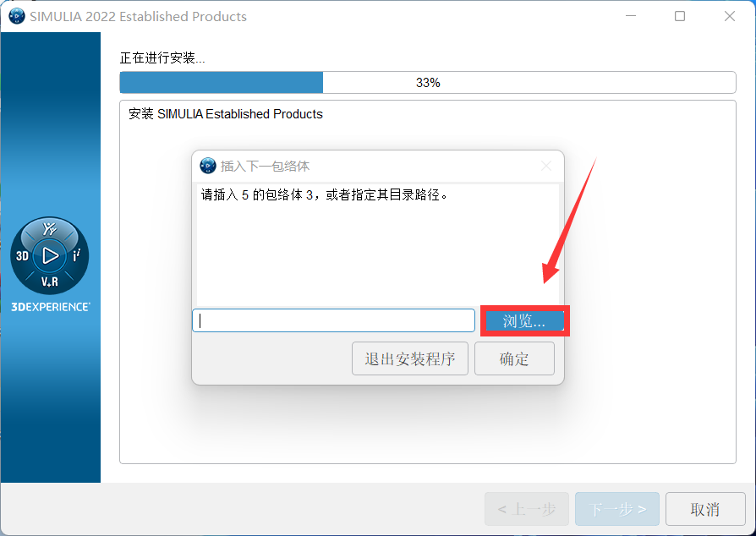
Task: Click the disabled 下一步 button
Action: point(617,509)
